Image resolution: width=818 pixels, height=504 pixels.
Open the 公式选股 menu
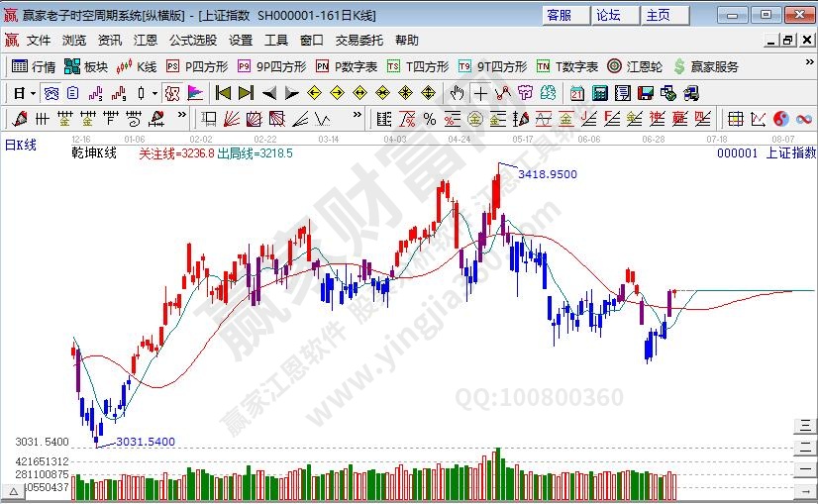[x=192, y=41]
